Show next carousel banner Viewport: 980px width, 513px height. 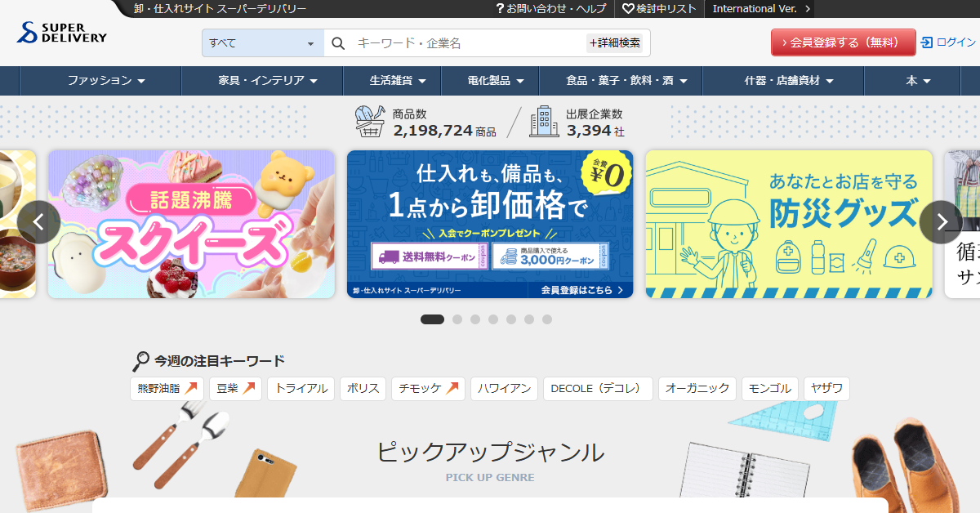coord(941,222)
